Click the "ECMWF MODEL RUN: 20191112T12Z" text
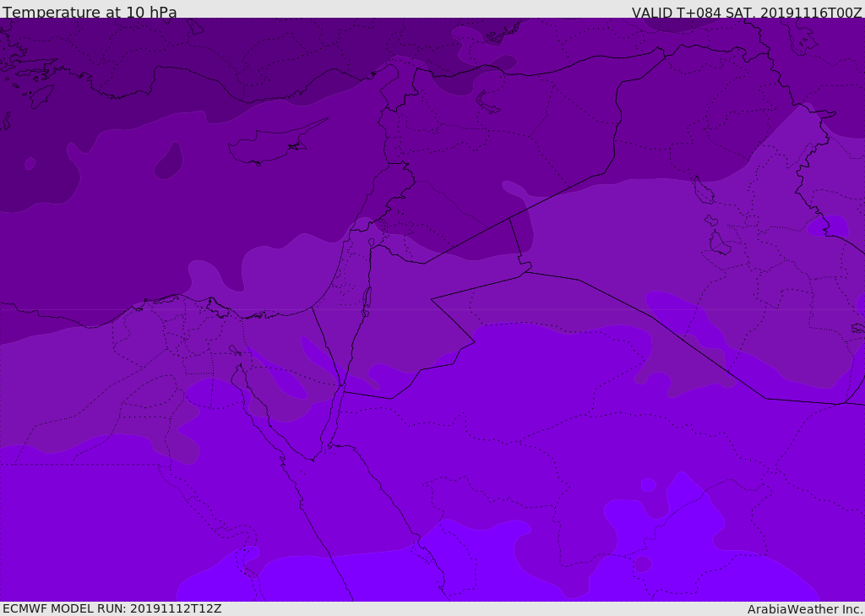865x616 pixels. point(112,608)
